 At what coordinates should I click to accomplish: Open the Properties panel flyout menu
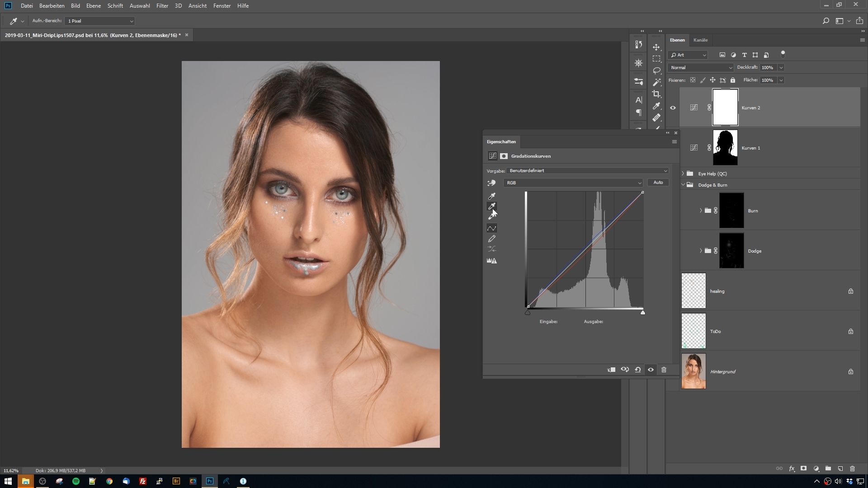tap(674, 141)
